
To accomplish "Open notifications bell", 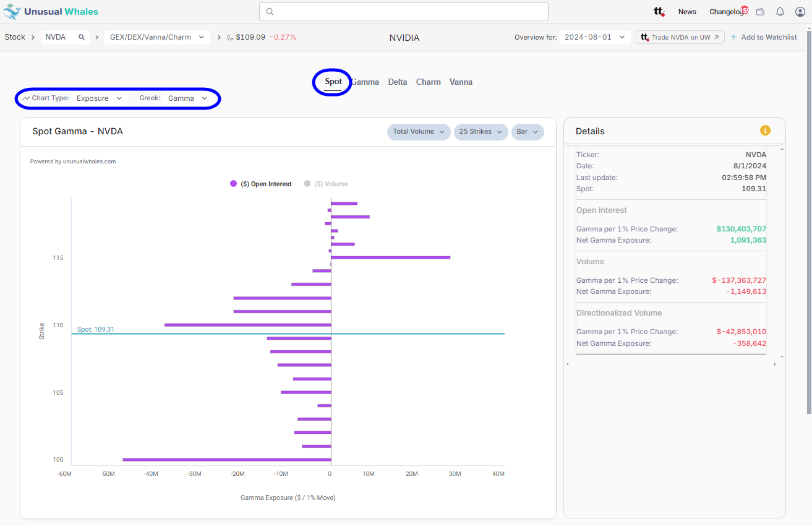I will coord(780,12).
